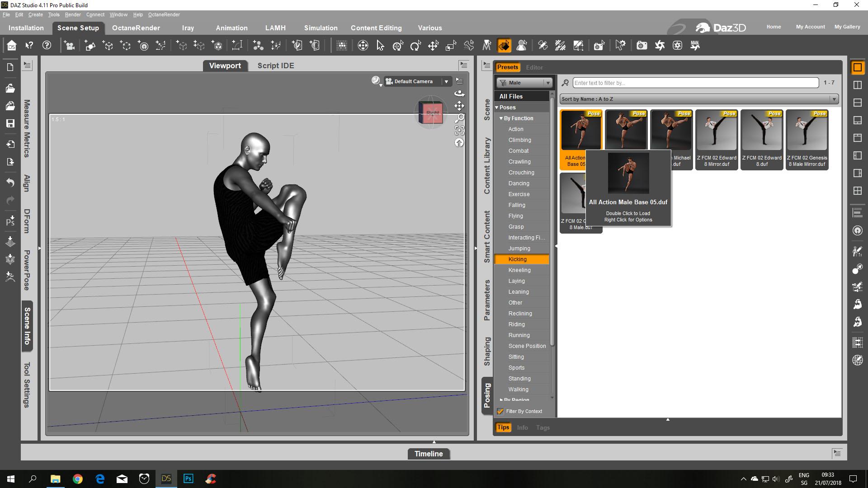Viewport: 868px width, 488px height.
Task: Select the Universal manipulator tool in toolbar
Action: click(x=398, y=46)
